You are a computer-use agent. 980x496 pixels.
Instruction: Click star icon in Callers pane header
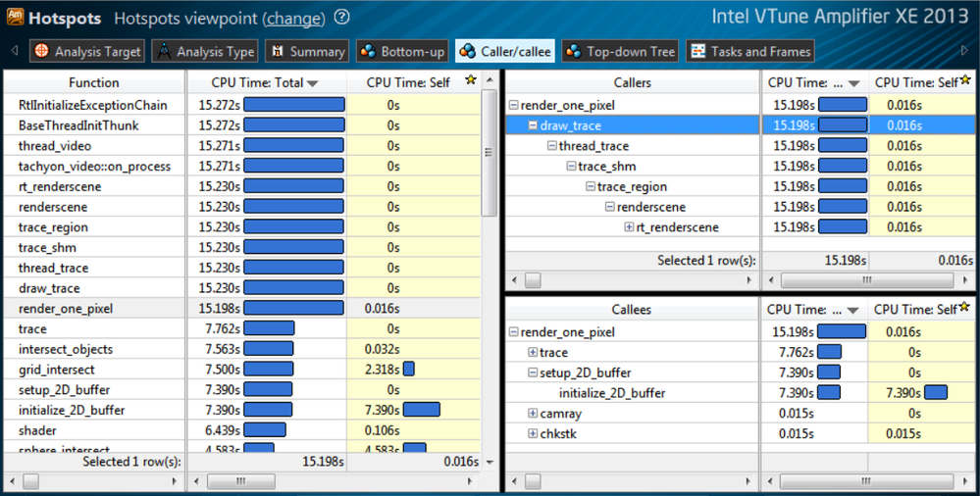(x=965, y=79)
